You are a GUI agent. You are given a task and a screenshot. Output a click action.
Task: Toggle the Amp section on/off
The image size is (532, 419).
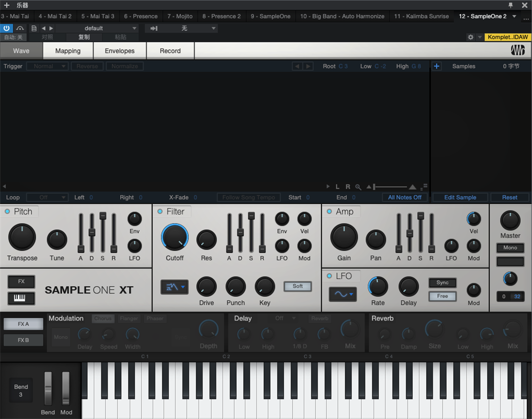tap(329, 212)
